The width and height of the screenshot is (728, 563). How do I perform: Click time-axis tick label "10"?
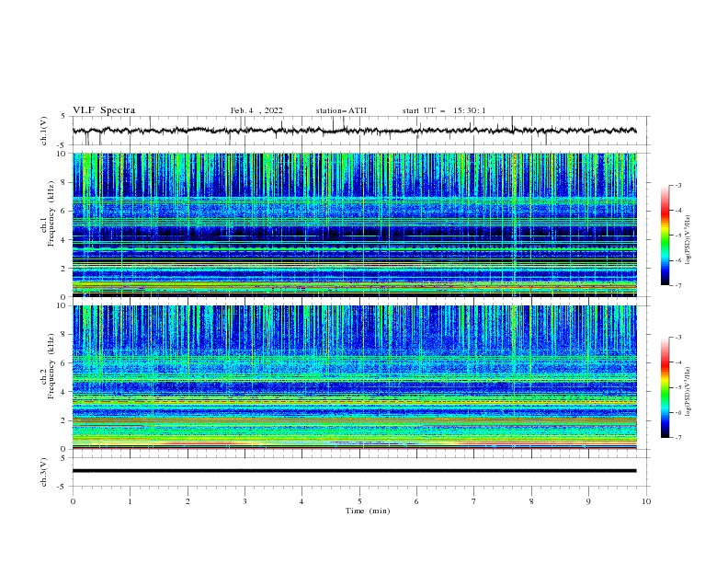[x=646, y=501]
